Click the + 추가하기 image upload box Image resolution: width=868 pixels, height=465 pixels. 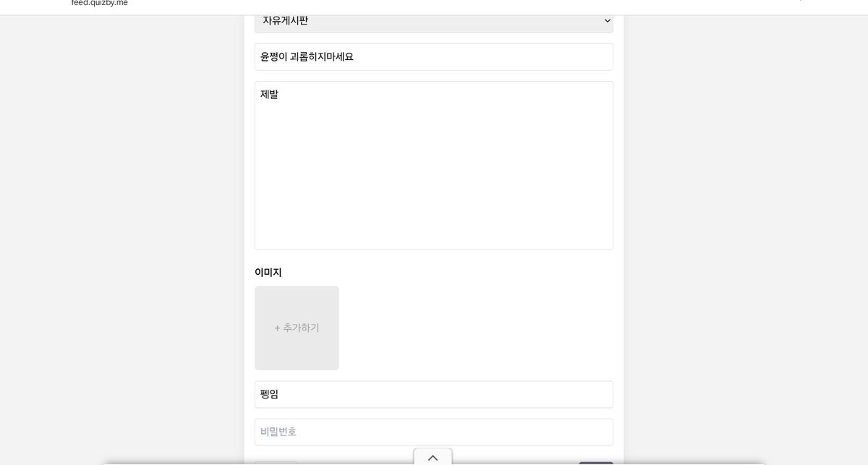coord(297,328)
